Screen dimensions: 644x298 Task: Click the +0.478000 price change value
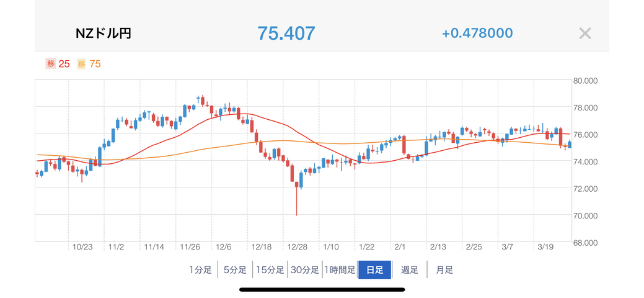point(477,34)
